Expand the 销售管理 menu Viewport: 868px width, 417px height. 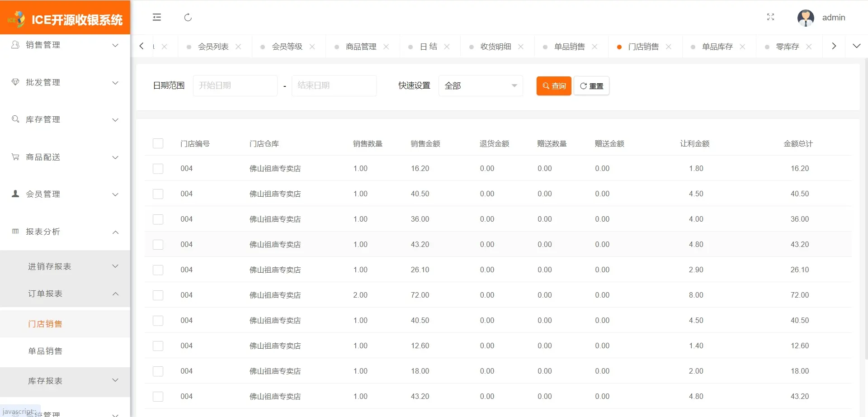pos(115,45)
